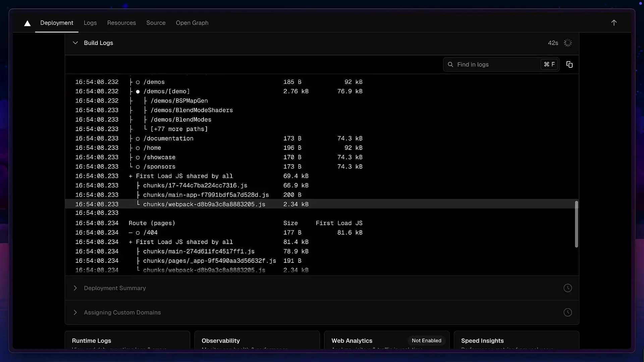This screenshot has height=362, width=644.
Task: Switch to the Logs tab
Action: tap(90, 23)
